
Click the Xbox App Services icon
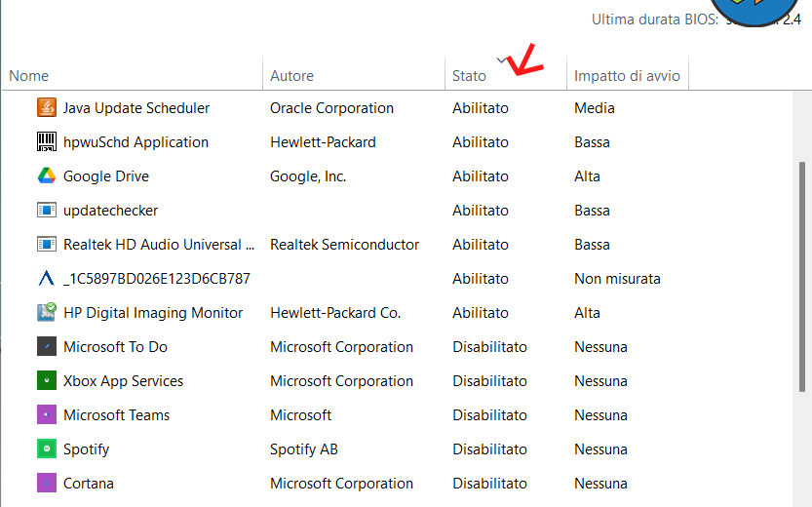point(46,381)
